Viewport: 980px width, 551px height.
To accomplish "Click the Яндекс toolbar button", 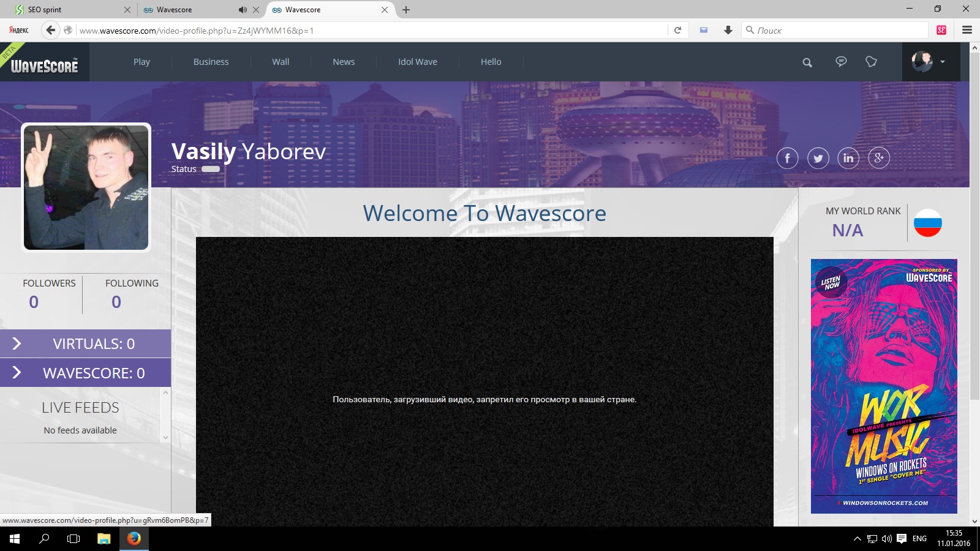I will (x=19, y=30).
